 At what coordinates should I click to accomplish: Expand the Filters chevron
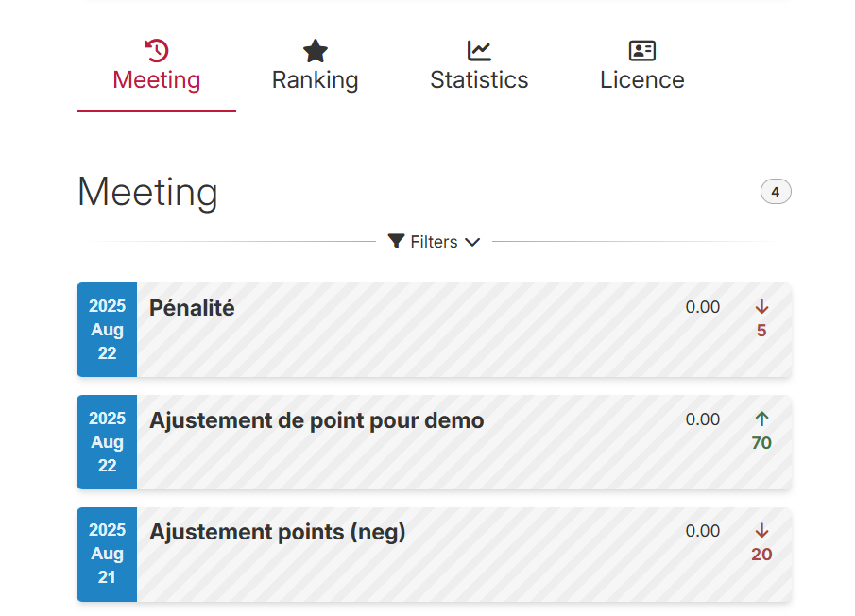tap(473, 242)
